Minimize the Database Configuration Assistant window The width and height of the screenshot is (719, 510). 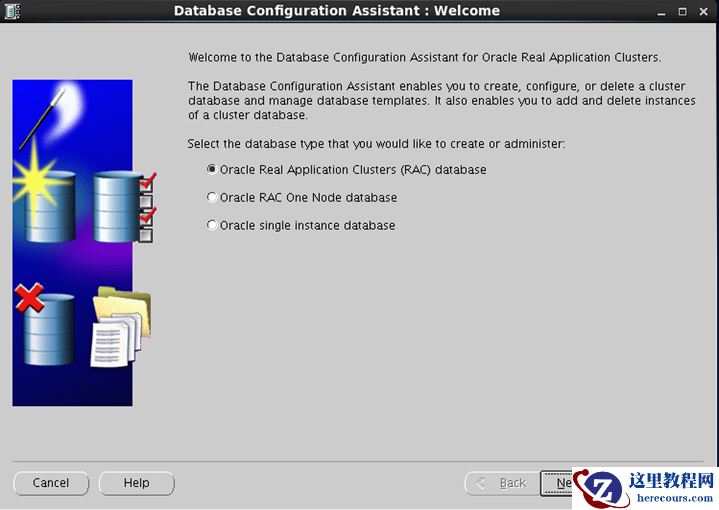click(x=661, y=12)
